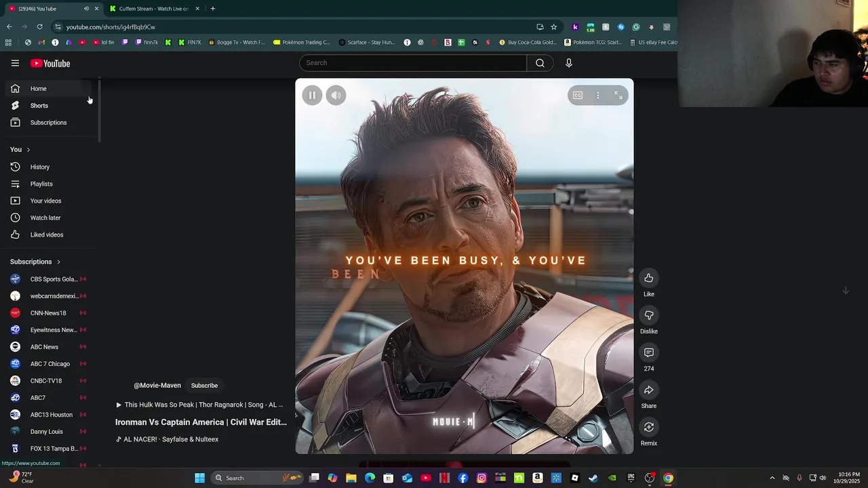Open File Explorer from the taskbar
The width and height of the screenshot is (868, 488).
(x=351, y=478)
